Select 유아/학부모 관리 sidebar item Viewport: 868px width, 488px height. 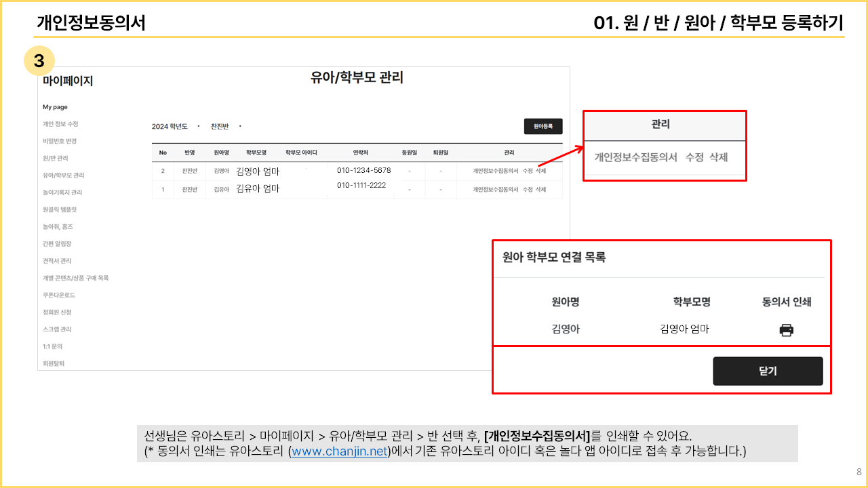click(x=63, y=176)
